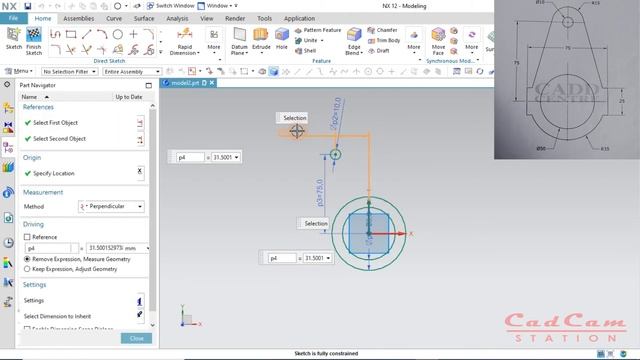This screenshot has width=640, height=360.
Task: Click the Rapid Dimension icon
Action: click(184, 34)
